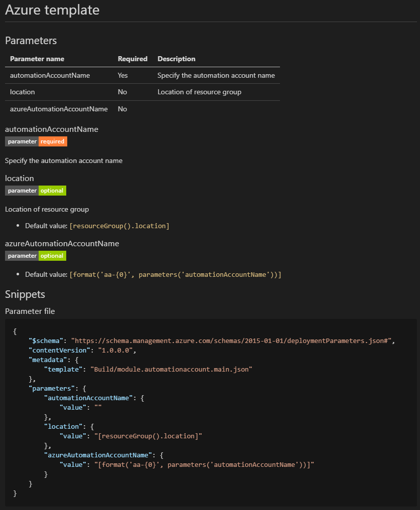The image size is (420, 510).
Task: Click 'Location of resource group' table cell
Action: [199, 92]
